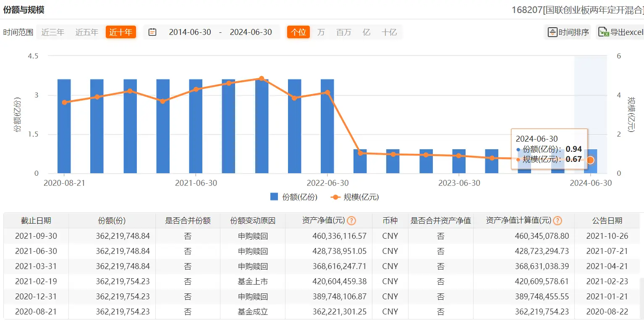
Task: Toggle 份额(亿份) legend series icon
Action: 274,197
